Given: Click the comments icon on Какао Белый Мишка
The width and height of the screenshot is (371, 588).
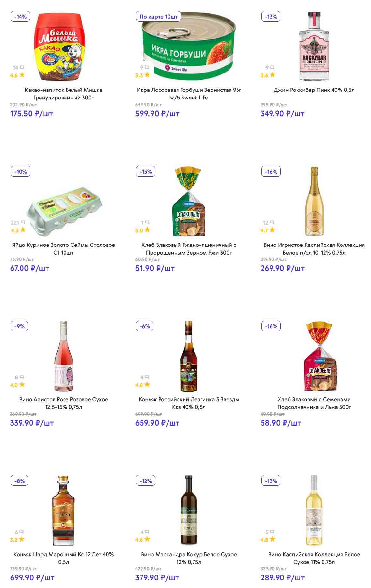Looking at the screenshot, I should pos(22,68).
